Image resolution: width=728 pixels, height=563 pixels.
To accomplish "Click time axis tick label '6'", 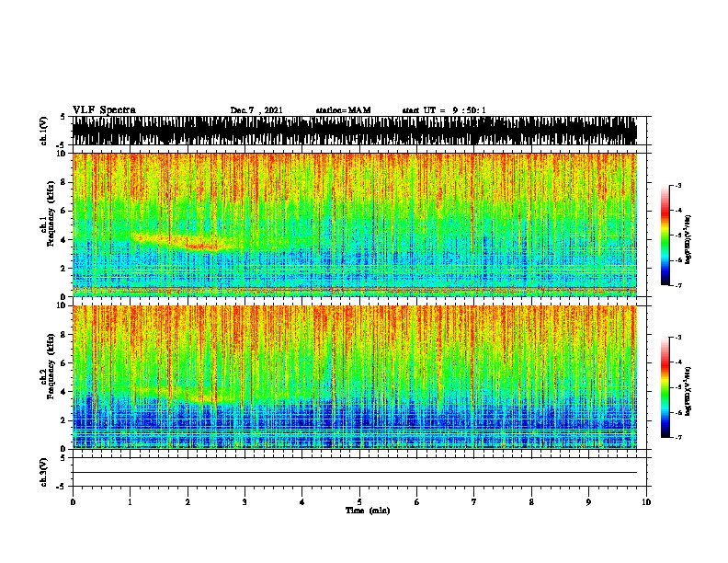I will coord(417,502).
